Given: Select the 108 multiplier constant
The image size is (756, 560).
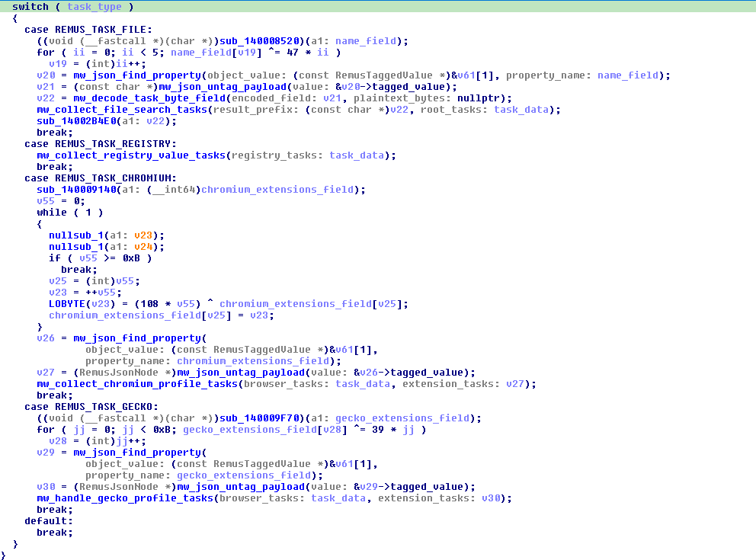Looking at the screenshot, I should [x=149, y=304].
